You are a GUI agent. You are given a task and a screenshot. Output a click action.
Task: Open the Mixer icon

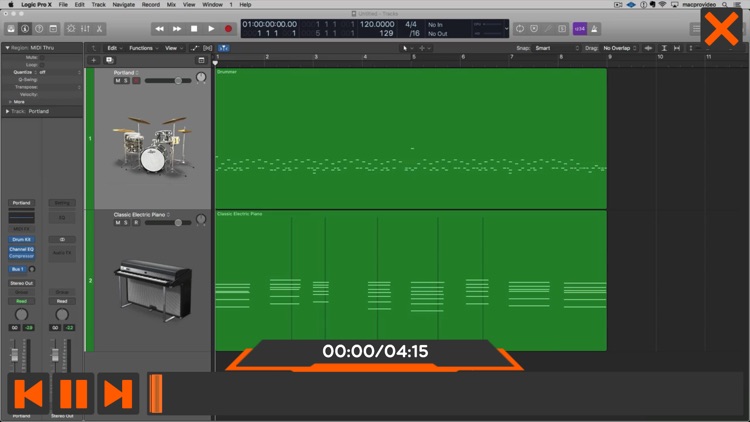[85, 29]
